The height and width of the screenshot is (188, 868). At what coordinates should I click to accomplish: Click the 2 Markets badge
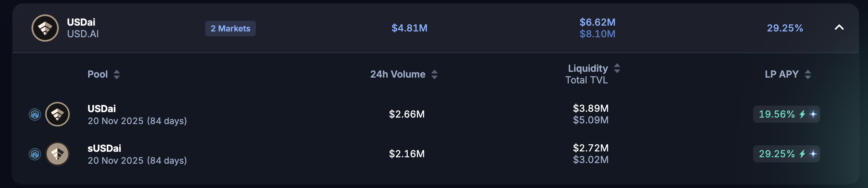[x=231, y=28]
